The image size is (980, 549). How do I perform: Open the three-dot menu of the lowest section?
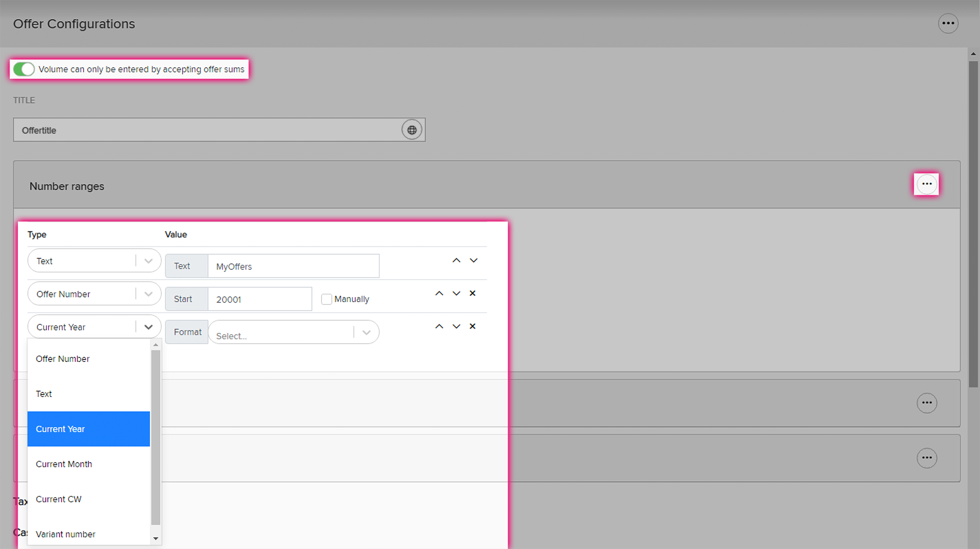[x=927, y=458]
